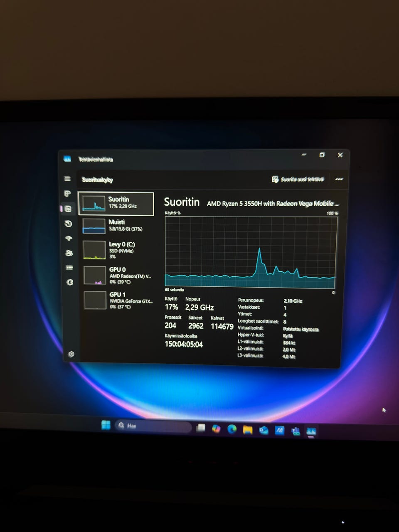399x532 pixels.
Task: Open the Users page icon
Action: 69,253
